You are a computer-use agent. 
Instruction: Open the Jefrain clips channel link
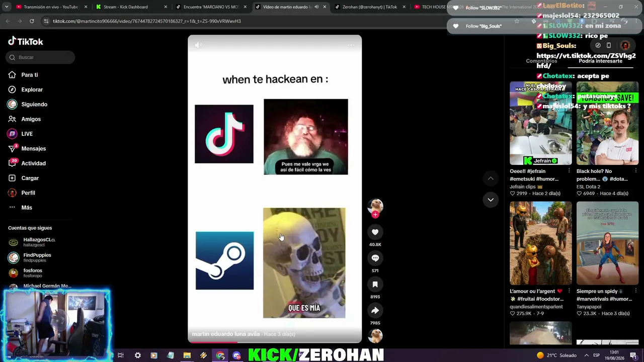pyautogui.click(x=526, y=187)
